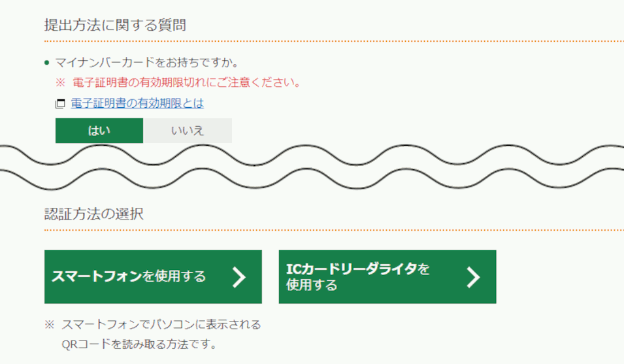Viewport: 624px width, 364px height.
Task: Click the マイナンバーカードをお持ちですか question text
Action: [146, 63]
